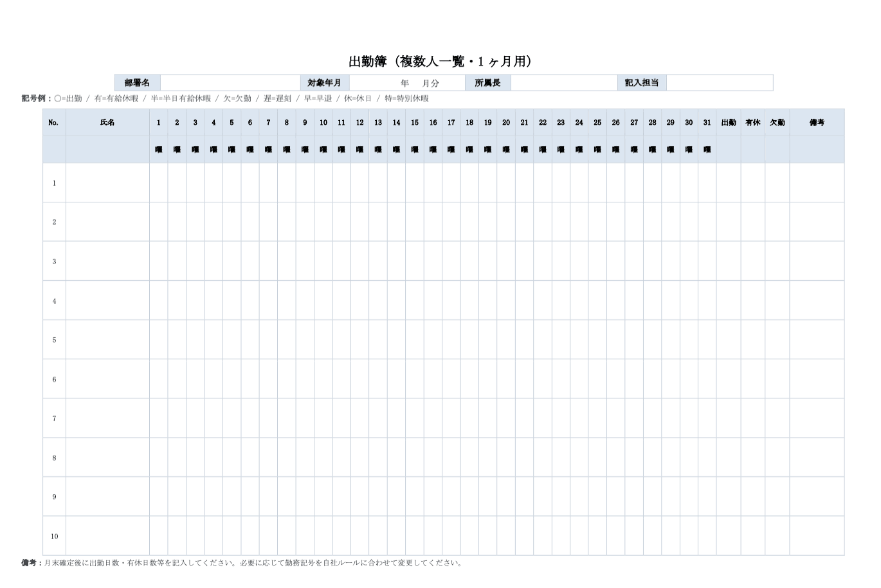Select the No. column header cell
881x588 pixels.
pyautogui.click(x=54, y=121)
